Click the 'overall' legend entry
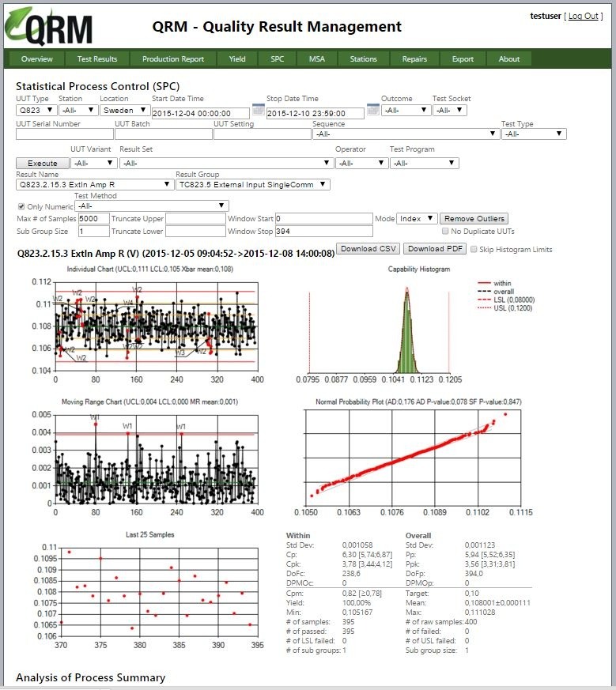The image size is (616, 690). tap(495, 292)
